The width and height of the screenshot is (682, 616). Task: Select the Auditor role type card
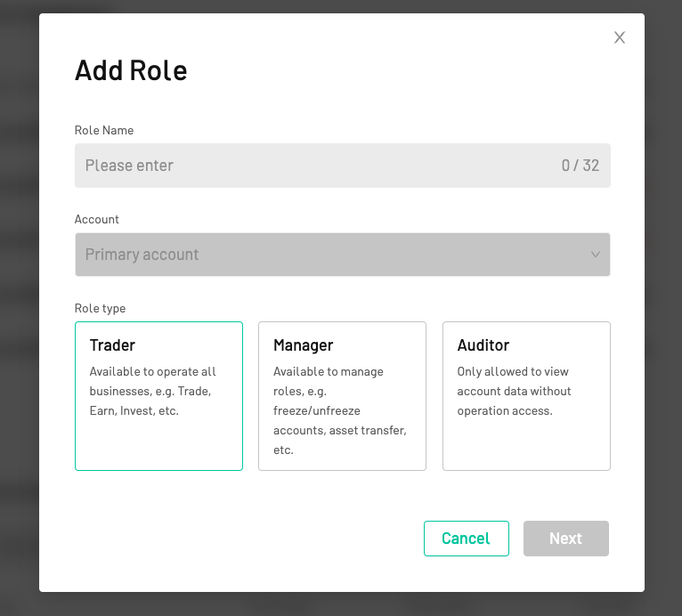pos(526,396)
